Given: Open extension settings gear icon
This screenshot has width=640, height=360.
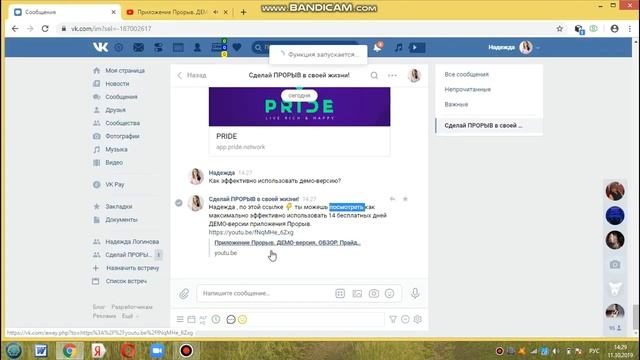Looking at the screenshot, I should click(418, 319).
